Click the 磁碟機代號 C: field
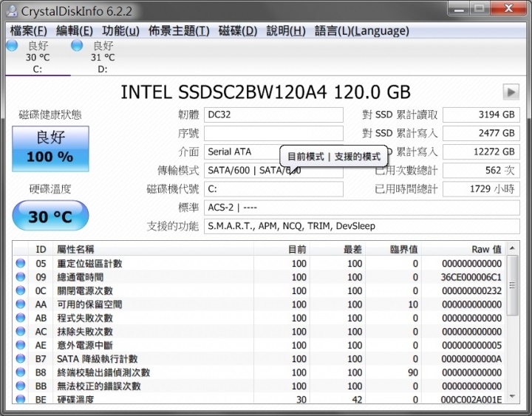 [x=273, y=189]
